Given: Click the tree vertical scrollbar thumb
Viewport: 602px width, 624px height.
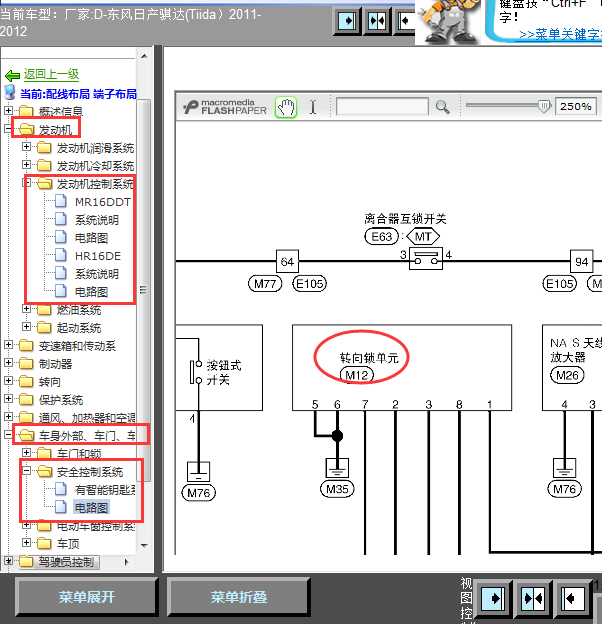Looking at the screenshot, I should click(144, 290).
